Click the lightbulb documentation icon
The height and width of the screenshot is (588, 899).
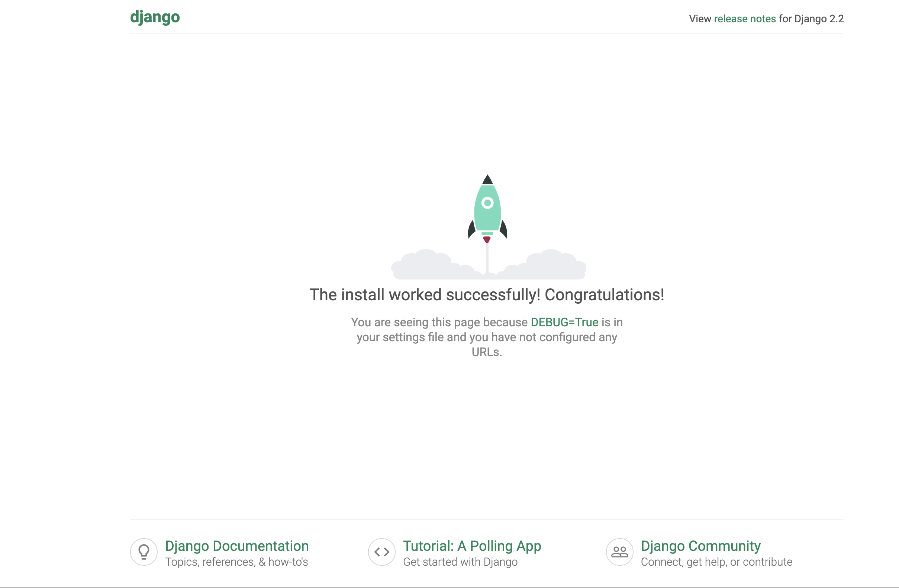point(144,552)
